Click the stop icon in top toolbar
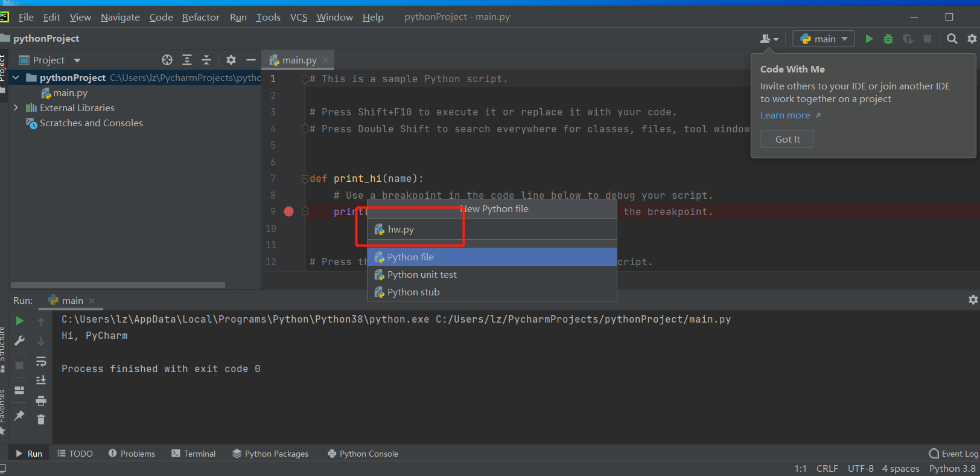This screenshot has width=980, height=476. pyautogui.click(x=927, y=39)
